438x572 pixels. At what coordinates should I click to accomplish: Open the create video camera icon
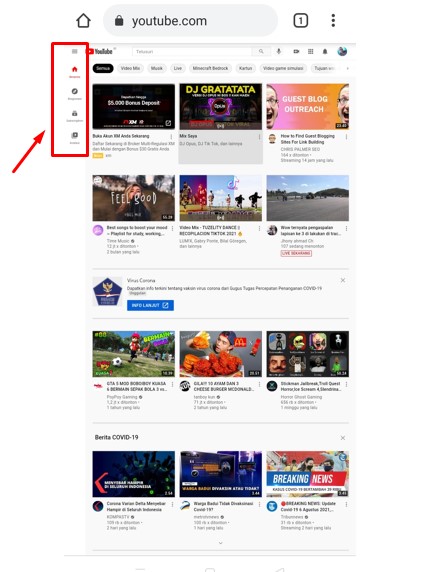[296, 51]
